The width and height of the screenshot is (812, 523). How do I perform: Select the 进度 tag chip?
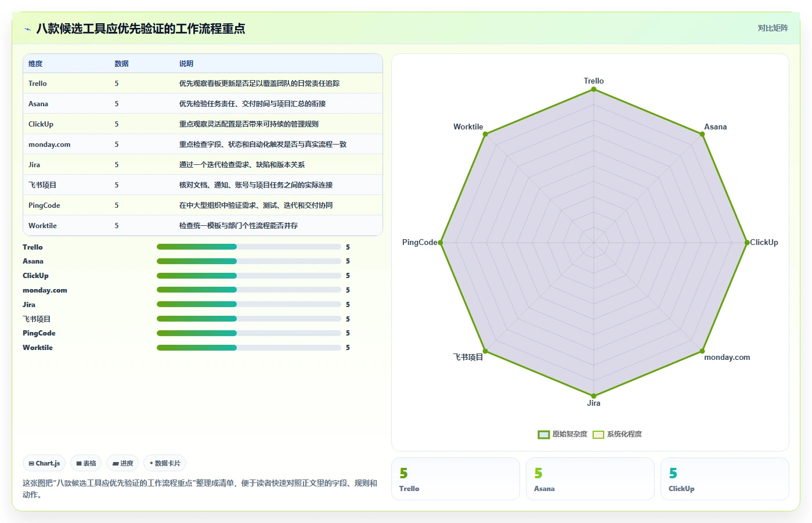coord(122,463)
